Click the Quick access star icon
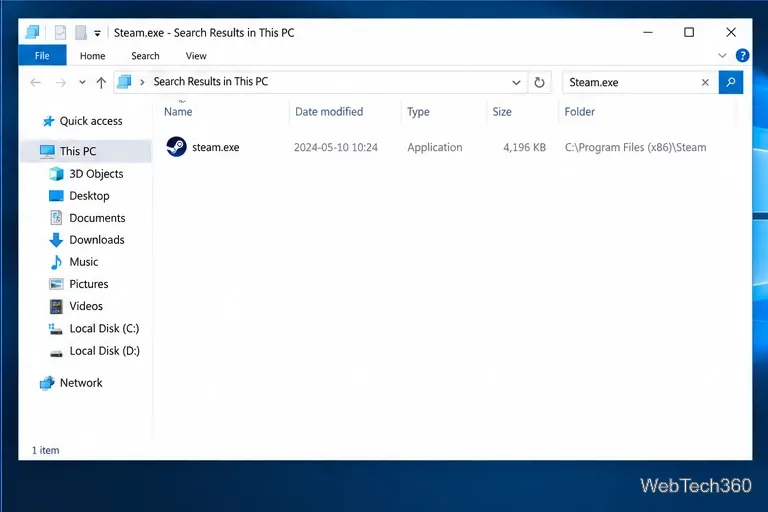The width and height of the screenshot is (768, 512). tap(48, 121)
